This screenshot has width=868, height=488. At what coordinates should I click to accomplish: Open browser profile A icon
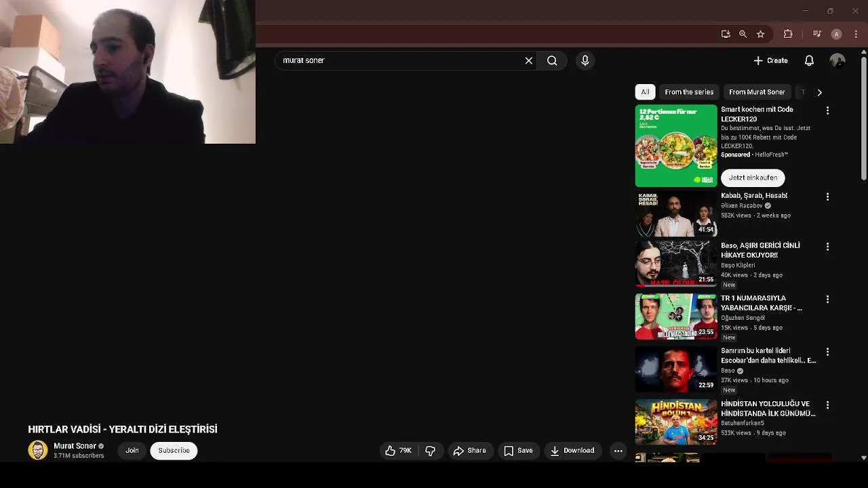836,34
